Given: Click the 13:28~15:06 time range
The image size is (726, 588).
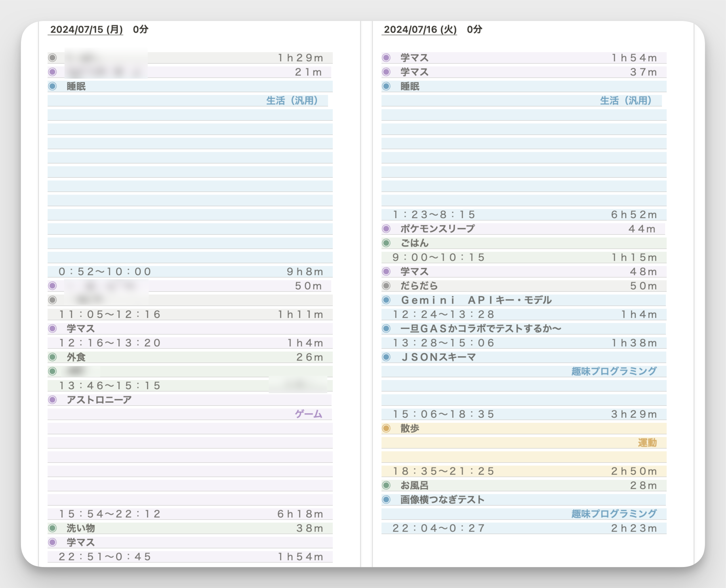Looking at the screenshot, I should 444,343.
